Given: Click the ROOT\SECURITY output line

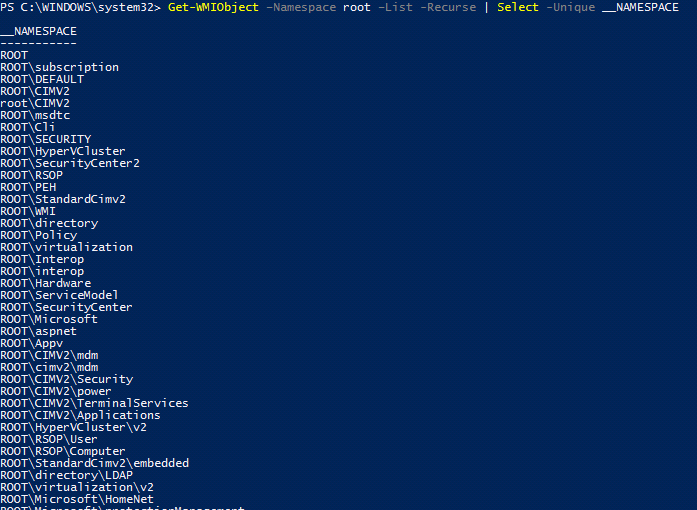Looking at the screenshot, I should [46, 140].
